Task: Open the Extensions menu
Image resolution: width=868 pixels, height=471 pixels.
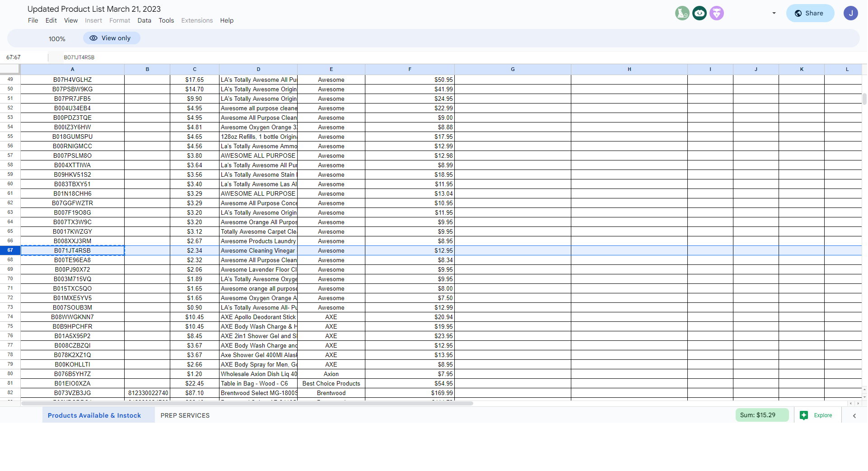Action: pos(197,20)
